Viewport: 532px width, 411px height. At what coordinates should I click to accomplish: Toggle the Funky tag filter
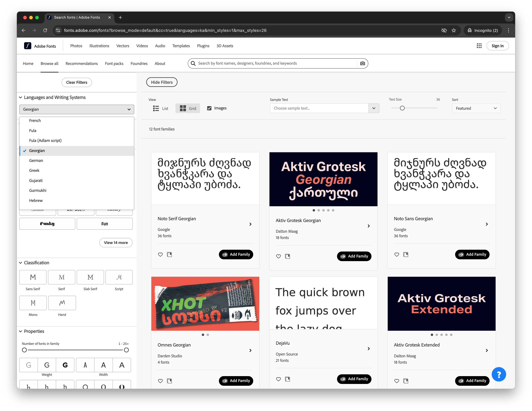pyautogui.click(x=47, y=224)
